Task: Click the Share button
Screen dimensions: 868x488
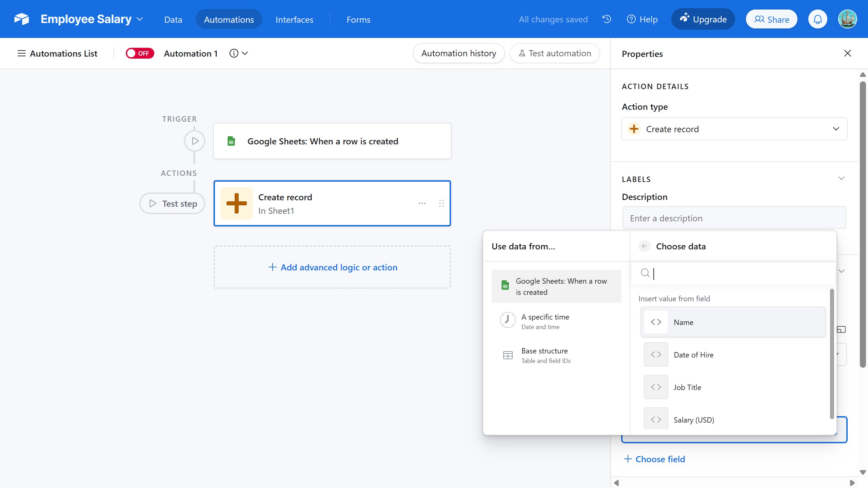Action: pos(772,19)
